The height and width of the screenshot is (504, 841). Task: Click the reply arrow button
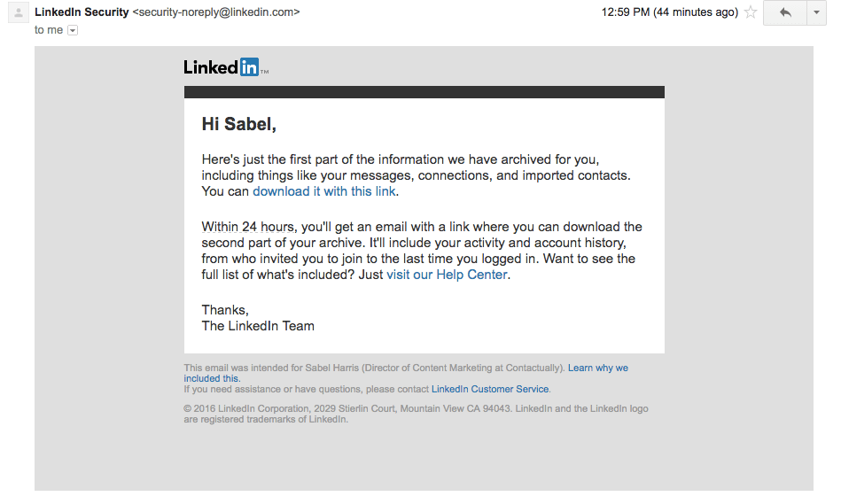coord(785,12)
